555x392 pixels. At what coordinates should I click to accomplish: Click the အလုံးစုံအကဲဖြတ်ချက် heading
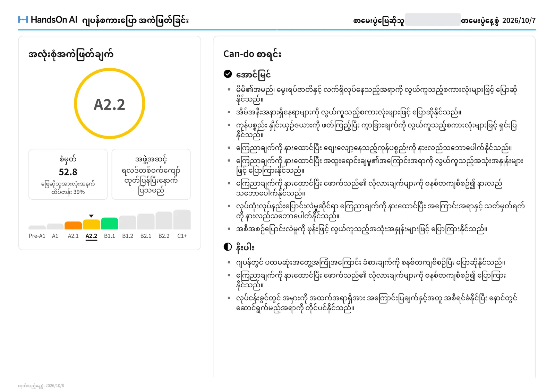tap(71, 54)
